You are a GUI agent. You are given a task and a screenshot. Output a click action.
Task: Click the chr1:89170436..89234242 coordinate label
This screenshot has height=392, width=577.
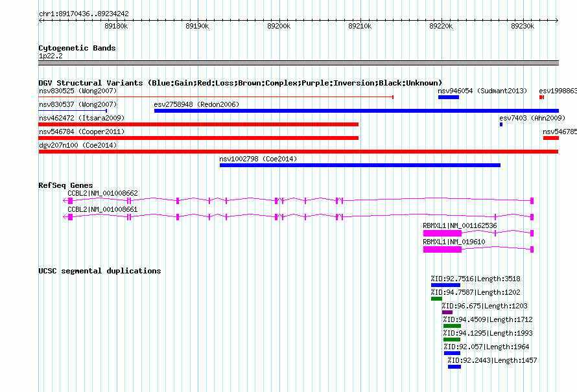84,14
